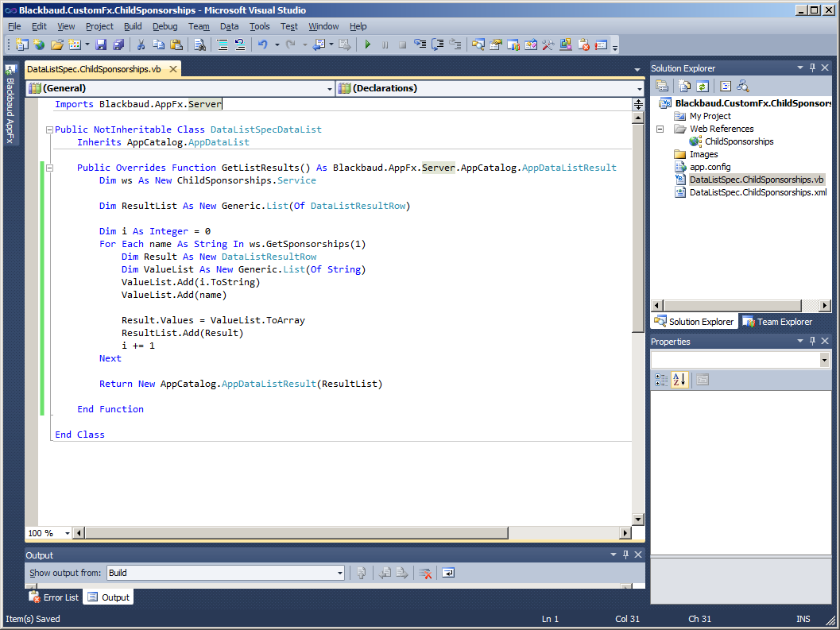Start debugging with the green play icon
This screenshot has width=840, height=630.
pos(367,45)
